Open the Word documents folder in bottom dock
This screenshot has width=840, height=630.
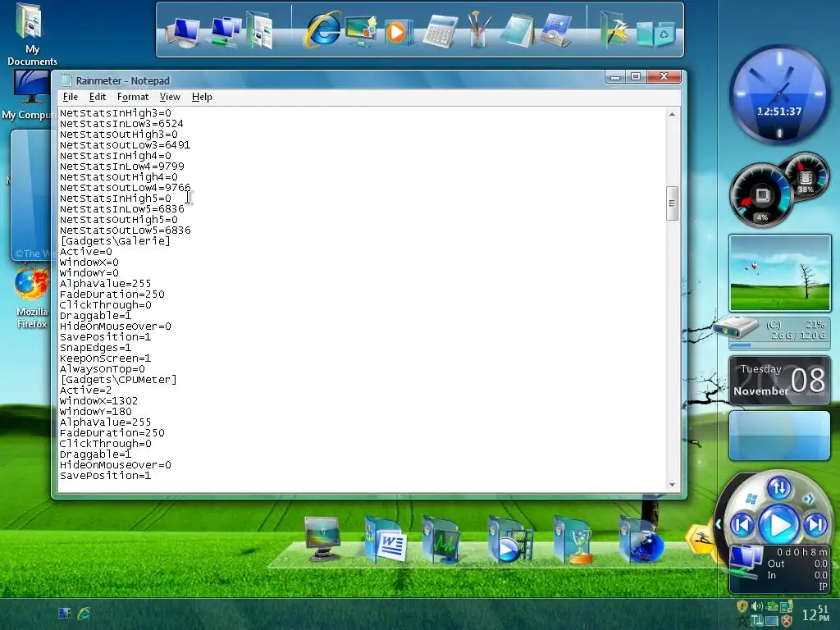pos(386,540)
